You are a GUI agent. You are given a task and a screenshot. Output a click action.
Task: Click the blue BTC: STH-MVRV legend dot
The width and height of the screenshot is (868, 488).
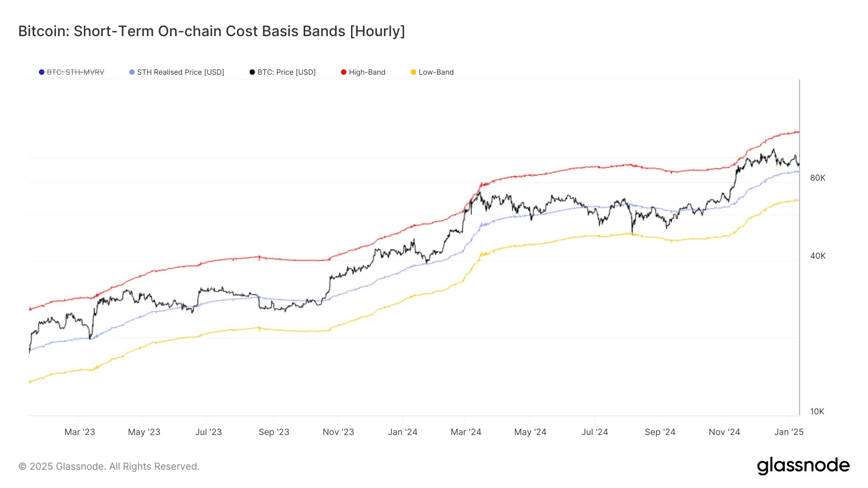[x=41, y=72]
